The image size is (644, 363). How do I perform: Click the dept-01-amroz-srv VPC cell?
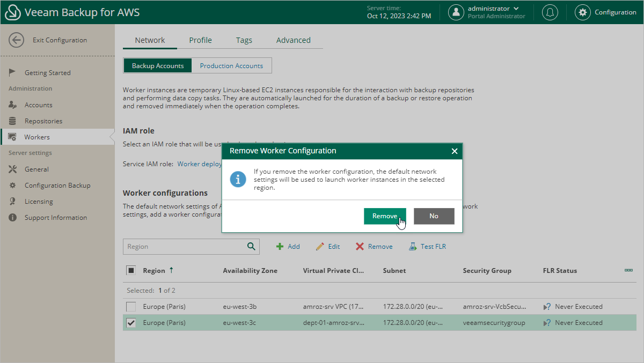[x=333, y=323]
